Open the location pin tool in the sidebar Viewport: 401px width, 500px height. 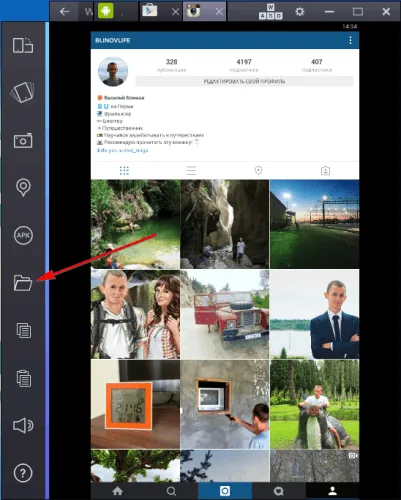23,187
